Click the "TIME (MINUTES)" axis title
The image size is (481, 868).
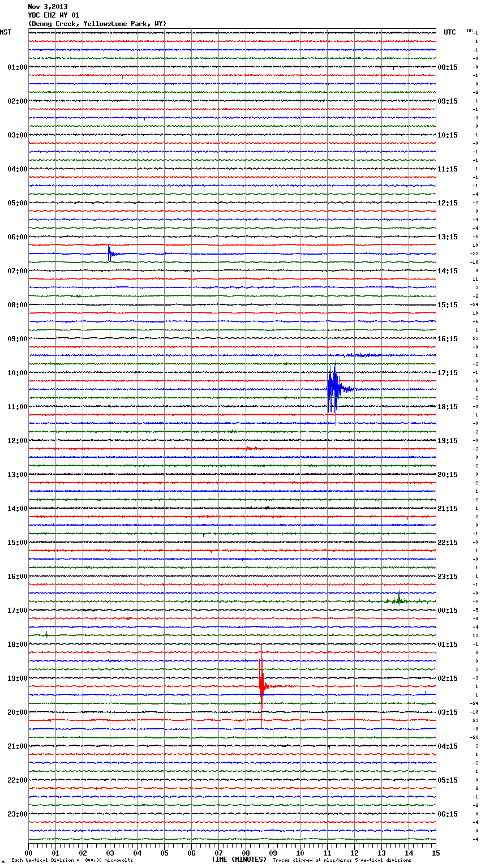[239, 860]
